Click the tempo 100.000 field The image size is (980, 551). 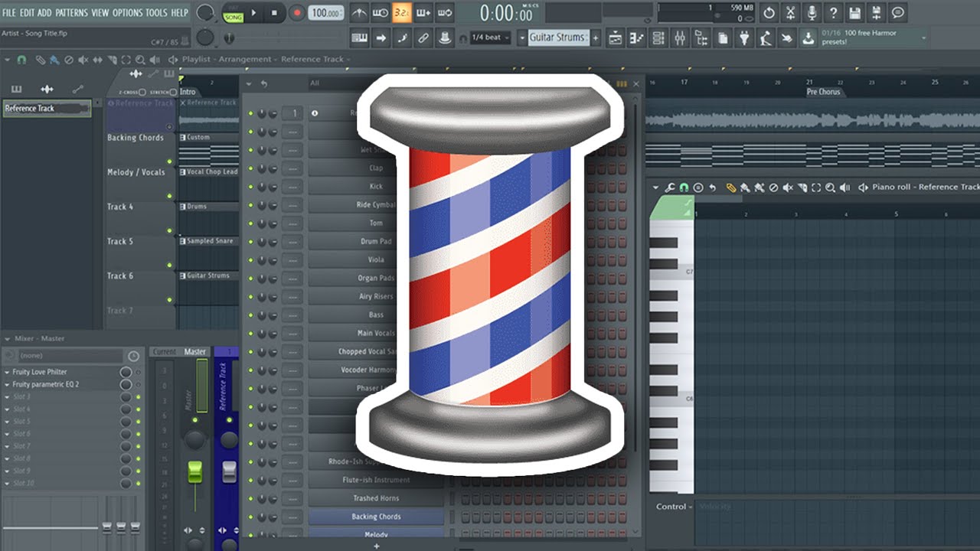coord(326,13)
